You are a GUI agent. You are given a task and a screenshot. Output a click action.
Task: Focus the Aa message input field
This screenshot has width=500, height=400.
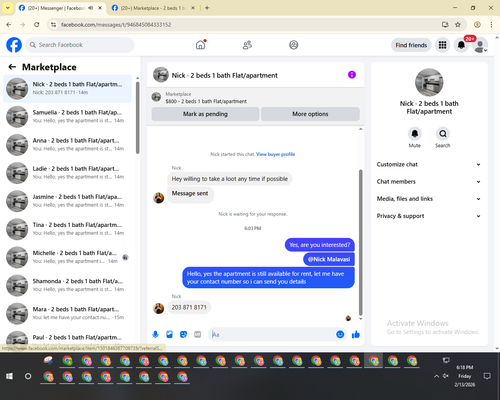(272, 334)
